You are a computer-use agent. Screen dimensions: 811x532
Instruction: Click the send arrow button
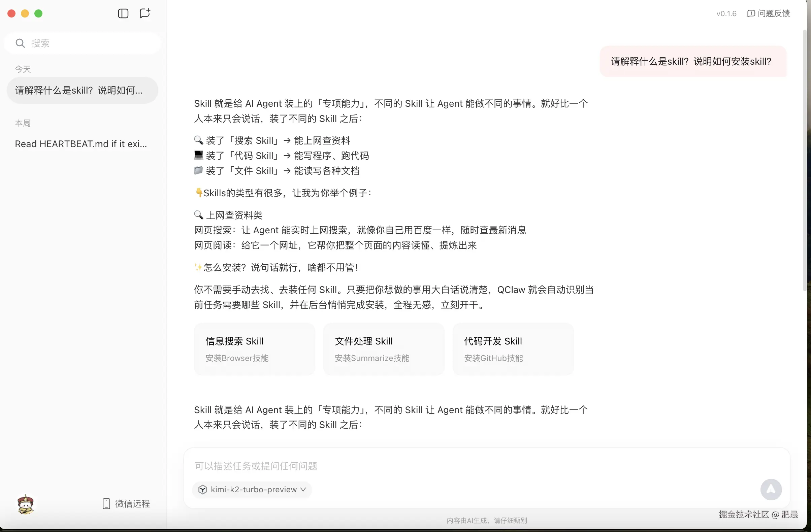(x=771, y=490)
